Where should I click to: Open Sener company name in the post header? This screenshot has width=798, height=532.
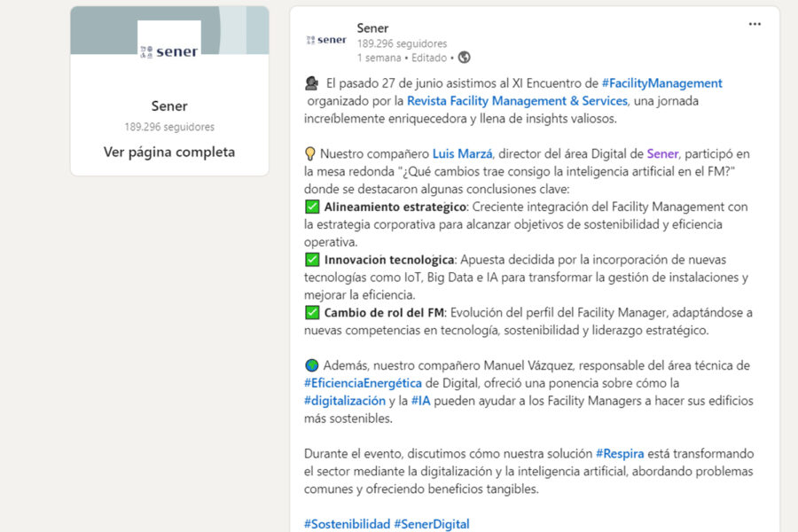point(372,28)
